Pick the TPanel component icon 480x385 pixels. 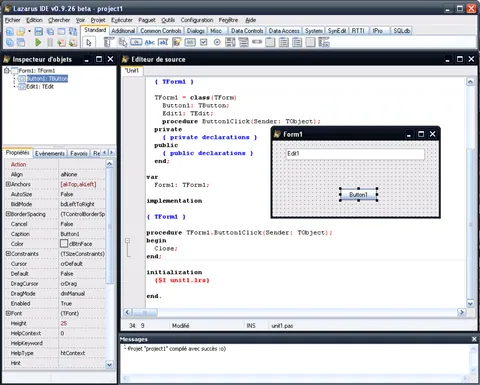(x=310, y=42)
